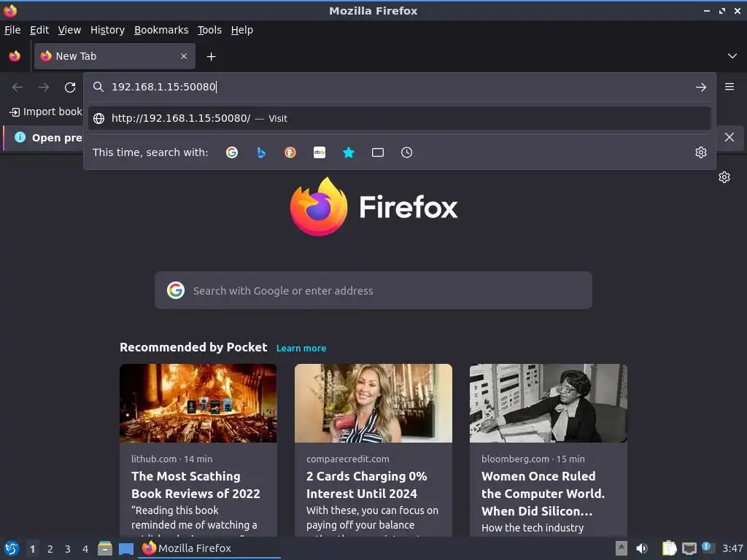Image resolution: width=747 pixels, height=560 pixels.
Task: Click show desktop icon in taskbar
Action: [x=125, y=549]
